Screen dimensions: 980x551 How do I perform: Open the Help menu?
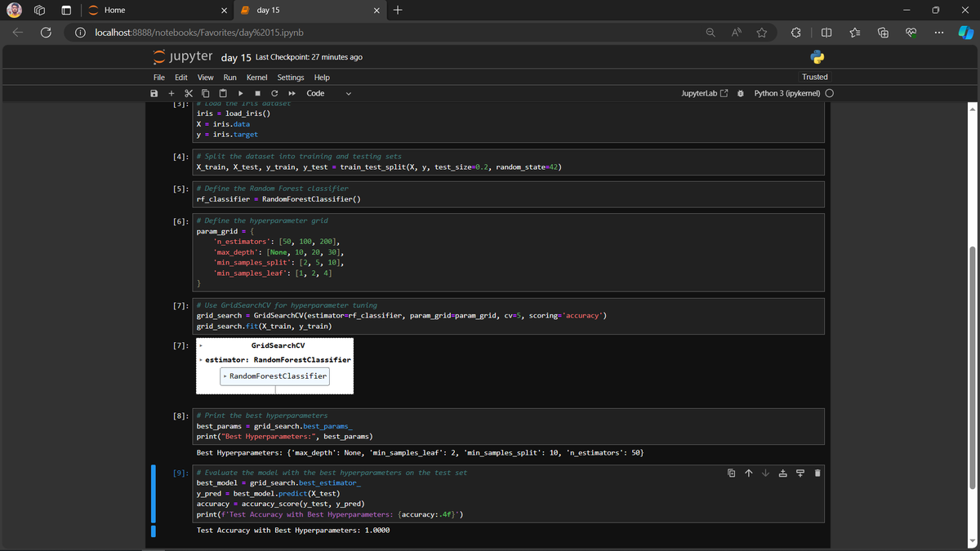click(322, 77)
